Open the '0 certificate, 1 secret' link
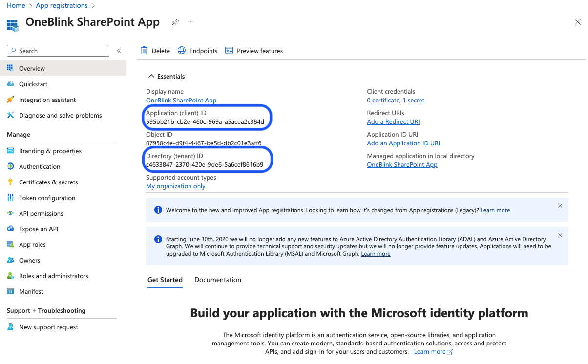Viewport: 588px width, 364px height. coord(396,101)
